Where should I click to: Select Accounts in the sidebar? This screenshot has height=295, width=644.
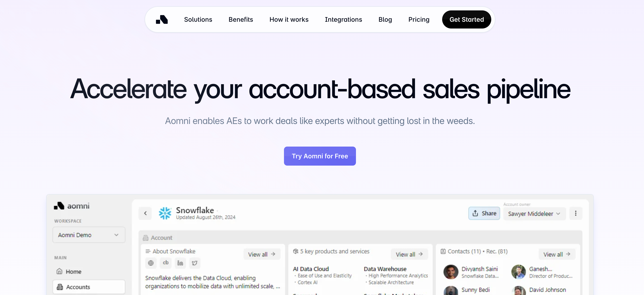point(78,287)
